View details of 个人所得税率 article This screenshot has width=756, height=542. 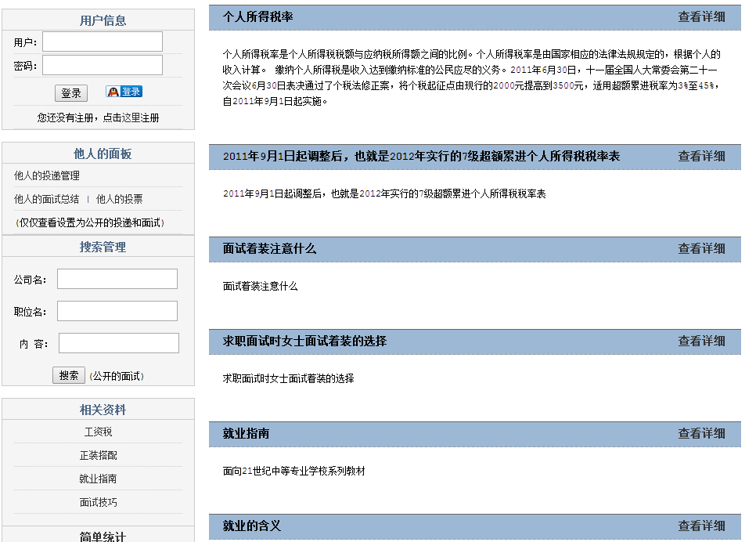701,17
